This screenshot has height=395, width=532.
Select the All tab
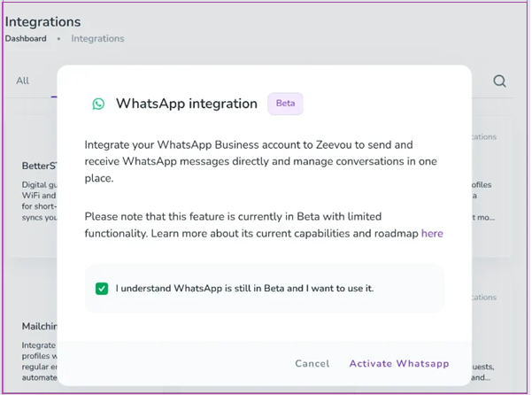pyautogui.click(x=23, y=81)
